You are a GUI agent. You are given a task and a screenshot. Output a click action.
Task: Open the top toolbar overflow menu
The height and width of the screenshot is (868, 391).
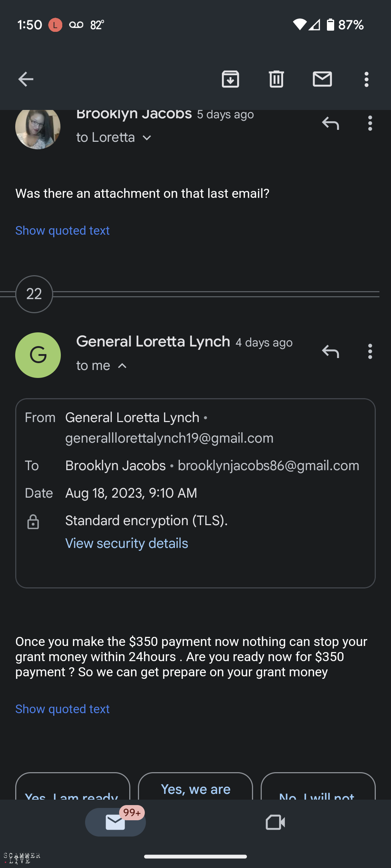coord(366,79)
